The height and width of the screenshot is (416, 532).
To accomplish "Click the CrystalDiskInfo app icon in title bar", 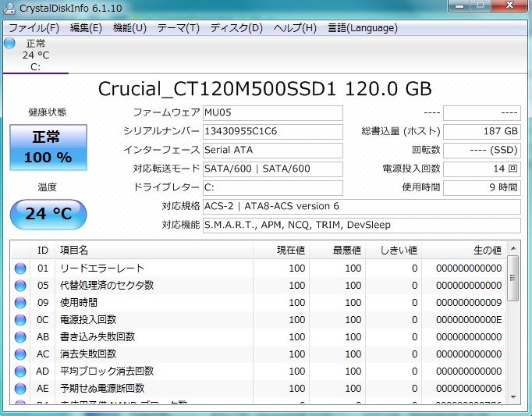I will coord(9,8).
